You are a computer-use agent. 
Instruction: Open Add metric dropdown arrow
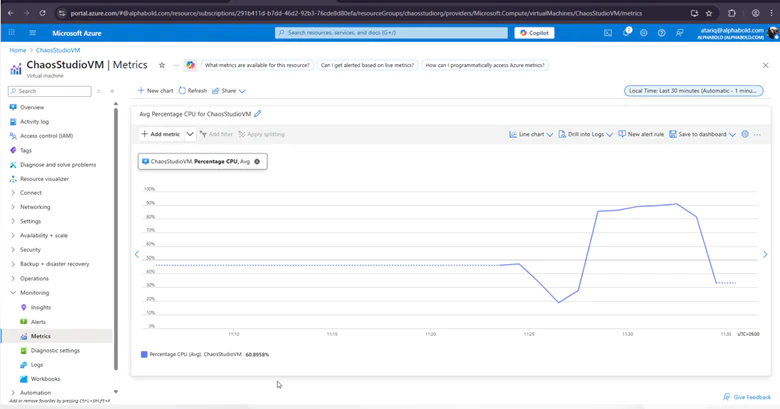[x=190, y=134]
